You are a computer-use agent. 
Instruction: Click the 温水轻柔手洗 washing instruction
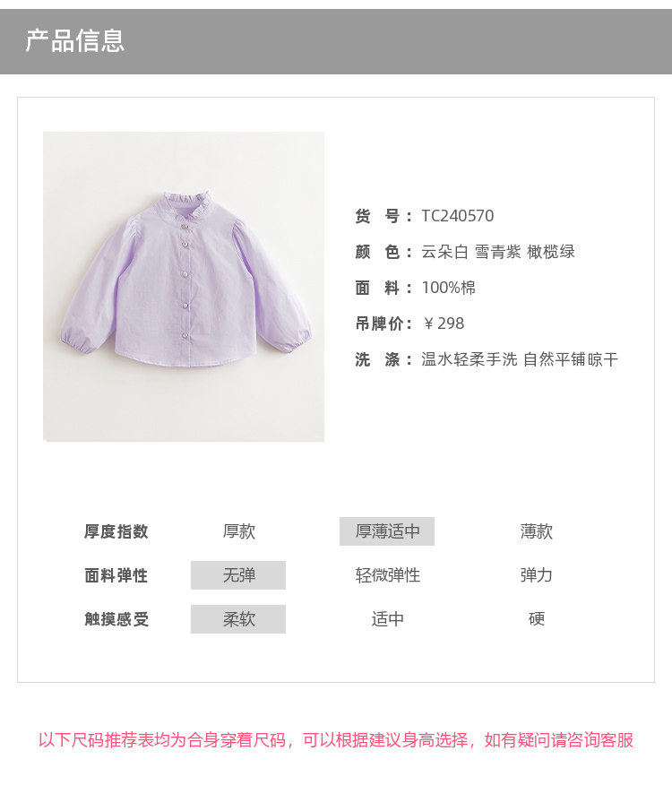[470, 359]
